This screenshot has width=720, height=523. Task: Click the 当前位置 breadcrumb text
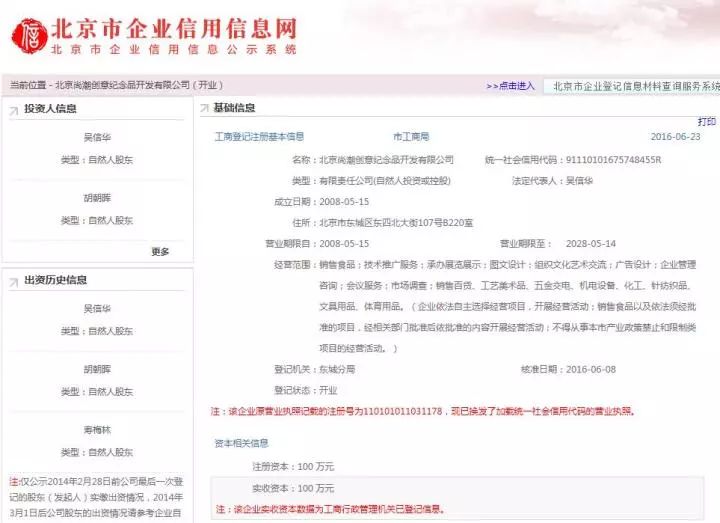(117, 85)
